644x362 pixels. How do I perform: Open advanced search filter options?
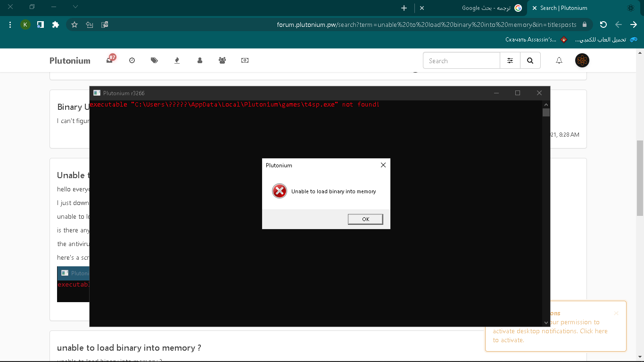510,61
